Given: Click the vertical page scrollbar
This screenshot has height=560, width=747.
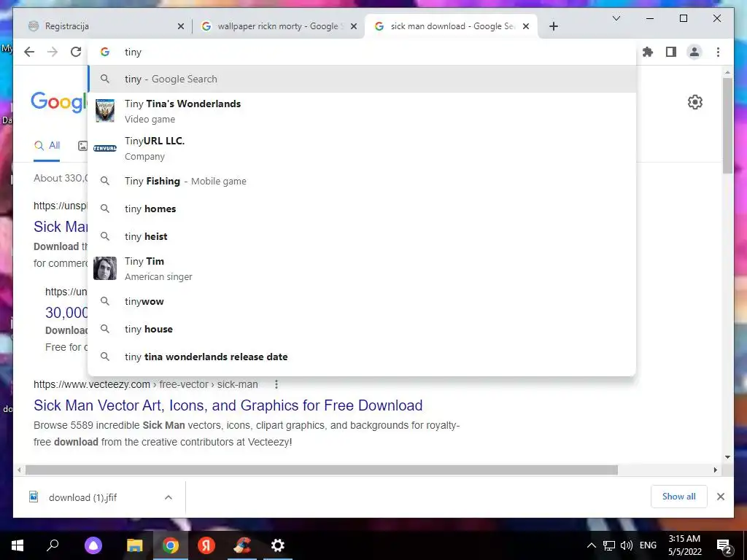Looking at the screenshot, I should (x=727, y=125).
